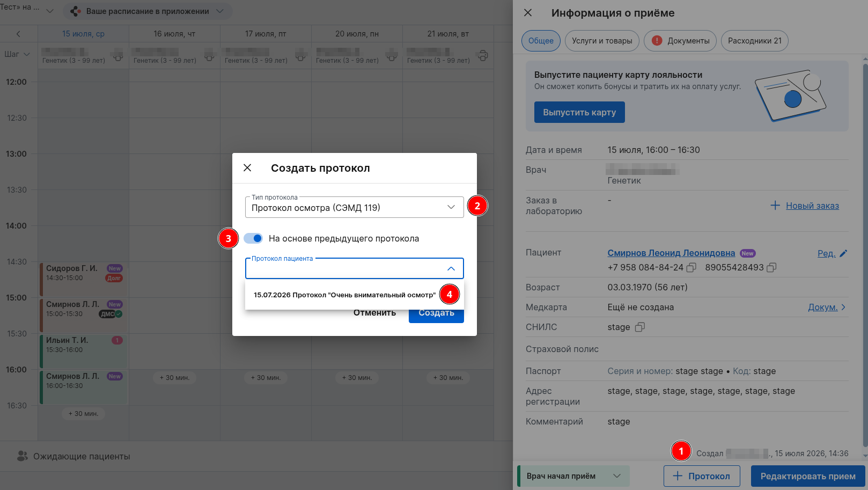Copy phone number 89055428493

771,267
